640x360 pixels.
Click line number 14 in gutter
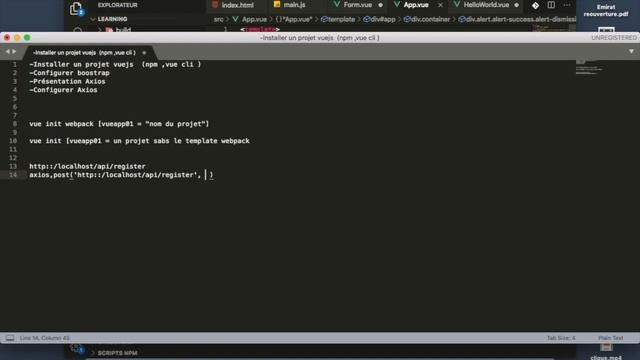pos(13,175)
